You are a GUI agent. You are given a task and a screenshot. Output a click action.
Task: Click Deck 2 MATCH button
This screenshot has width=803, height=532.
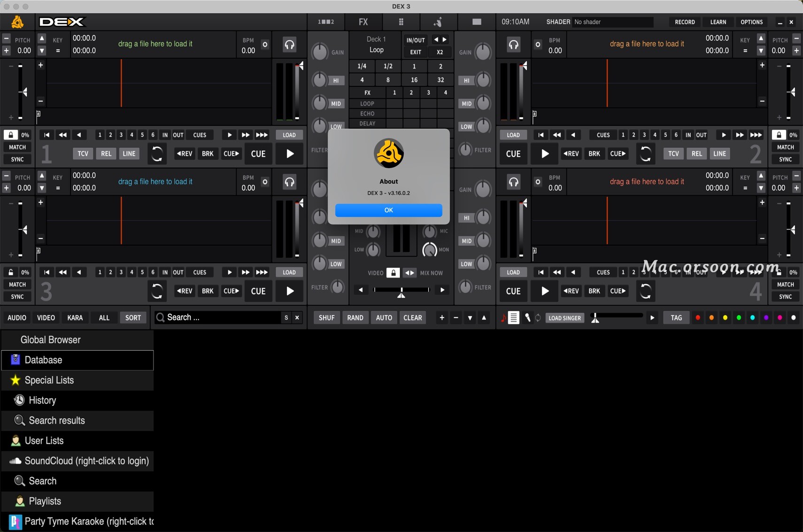[x=785, y=147]
